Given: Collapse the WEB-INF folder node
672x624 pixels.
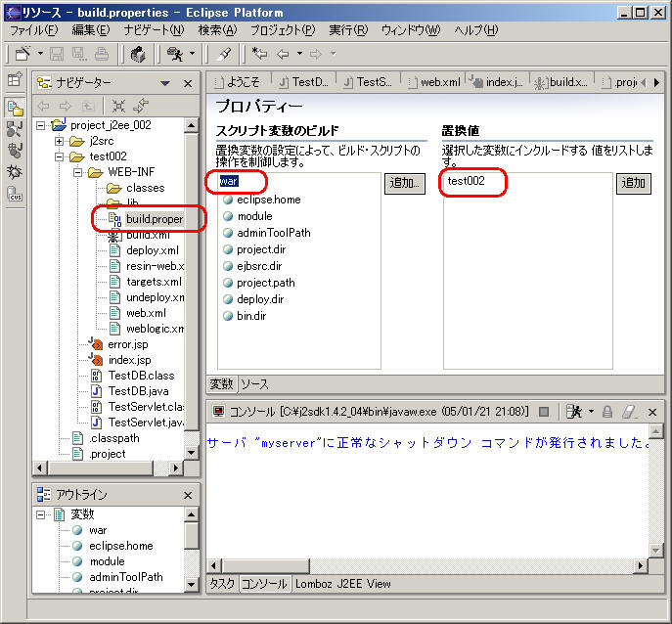Looking at the screenshot, I should point(77,172).
